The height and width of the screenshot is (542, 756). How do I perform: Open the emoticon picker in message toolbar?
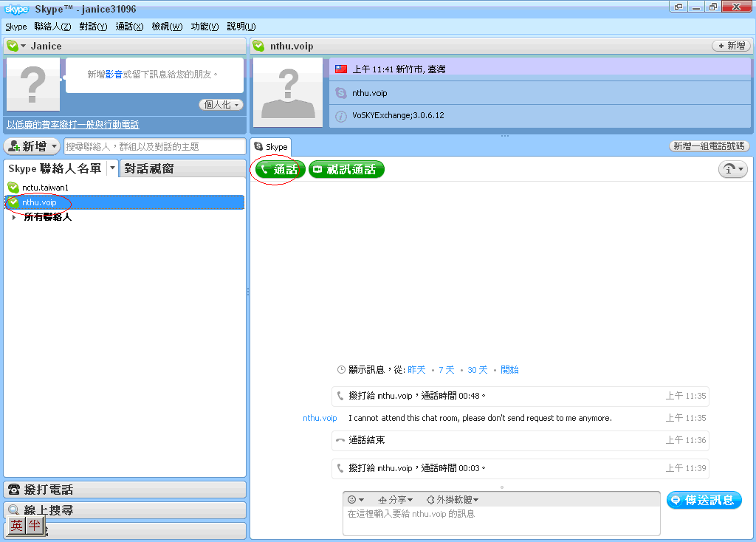356,500
